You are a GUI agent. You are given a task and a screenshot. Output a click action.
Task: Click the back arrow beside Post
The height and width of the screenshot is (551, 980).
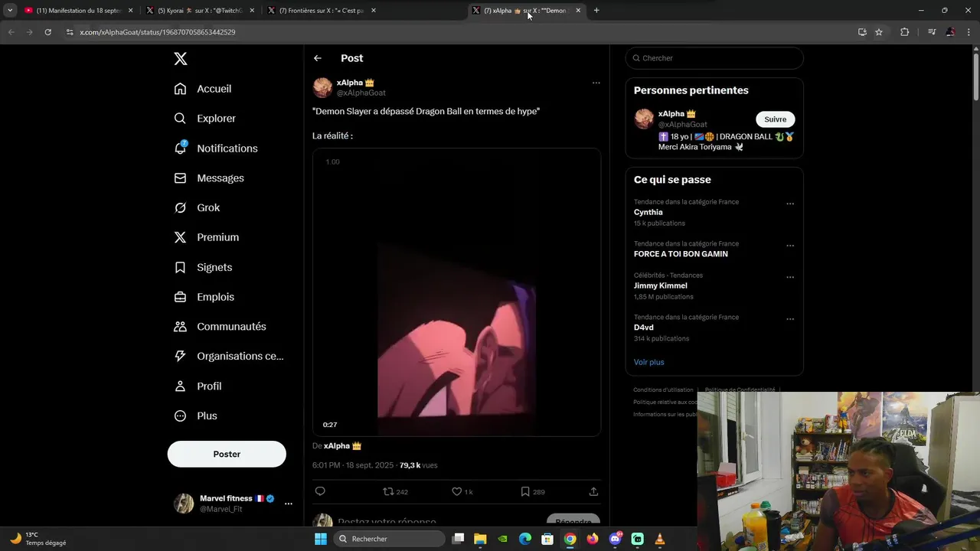(318, 58)
